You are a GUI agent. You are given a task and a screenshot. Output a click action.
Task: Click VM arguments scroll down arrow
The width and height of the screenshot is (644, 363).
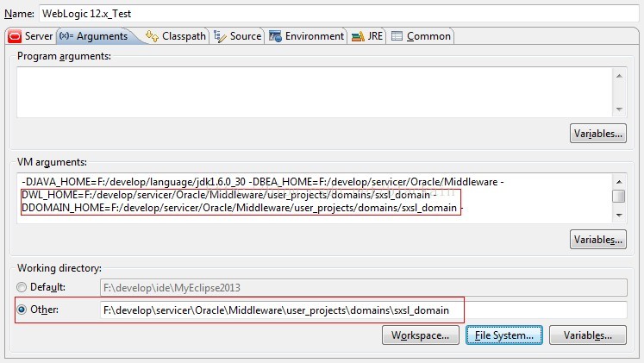click(x=619, y=216)
